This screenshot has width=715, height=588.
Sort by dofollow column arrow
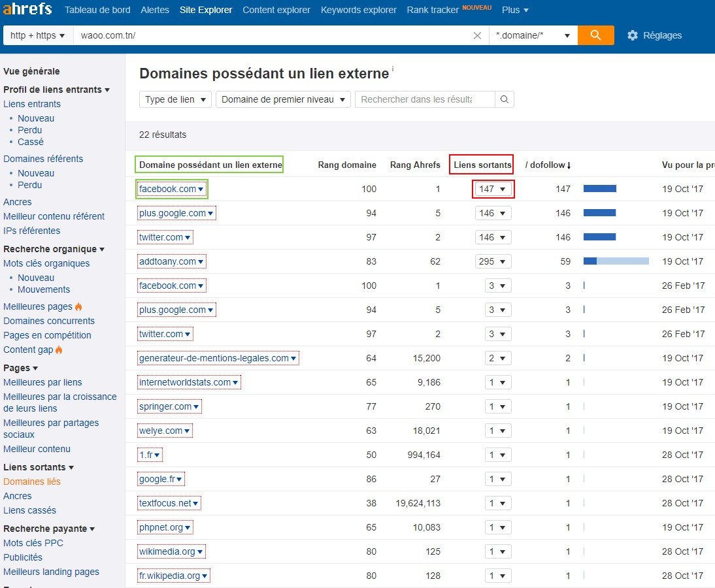(x=569, y=165)
